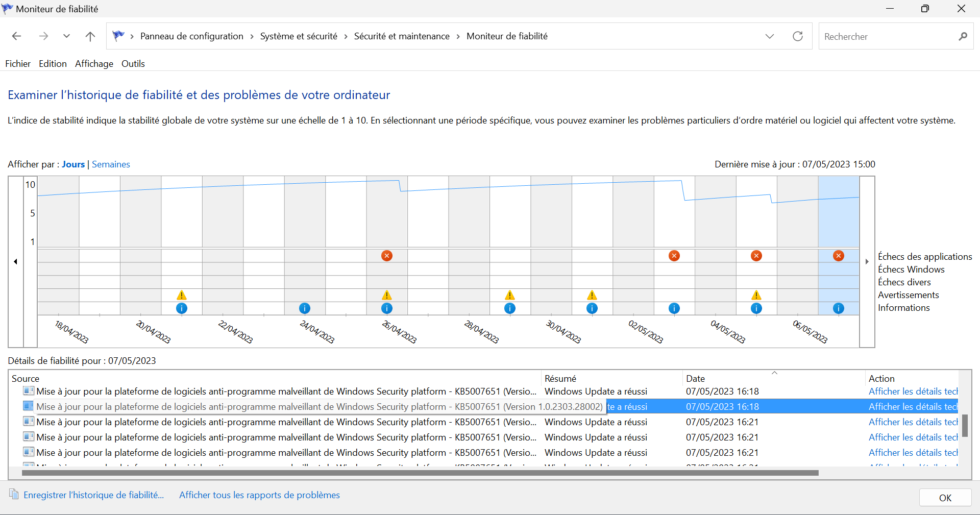Open the recent locations dropdown arrow
980x515 pixels.
pyautogui.click(x=66, y=36)
